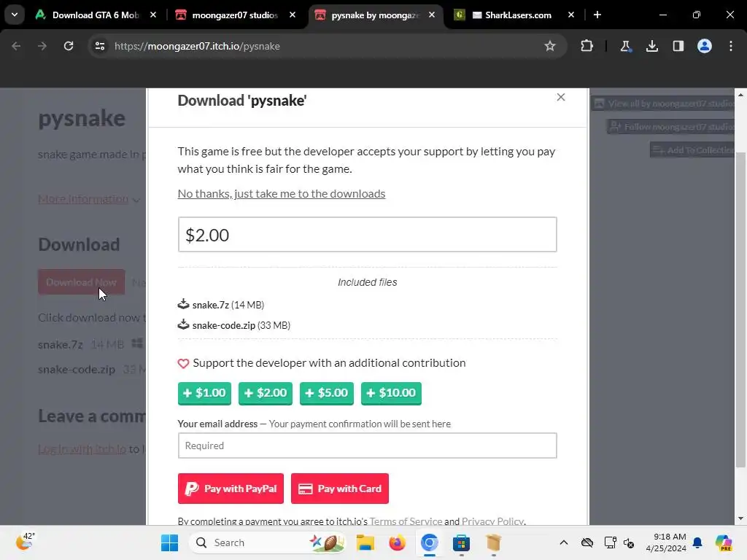The width and height of the screenshot is (747, 560).
Task: Add $2.00 contribution
Action: pos(266,393)
